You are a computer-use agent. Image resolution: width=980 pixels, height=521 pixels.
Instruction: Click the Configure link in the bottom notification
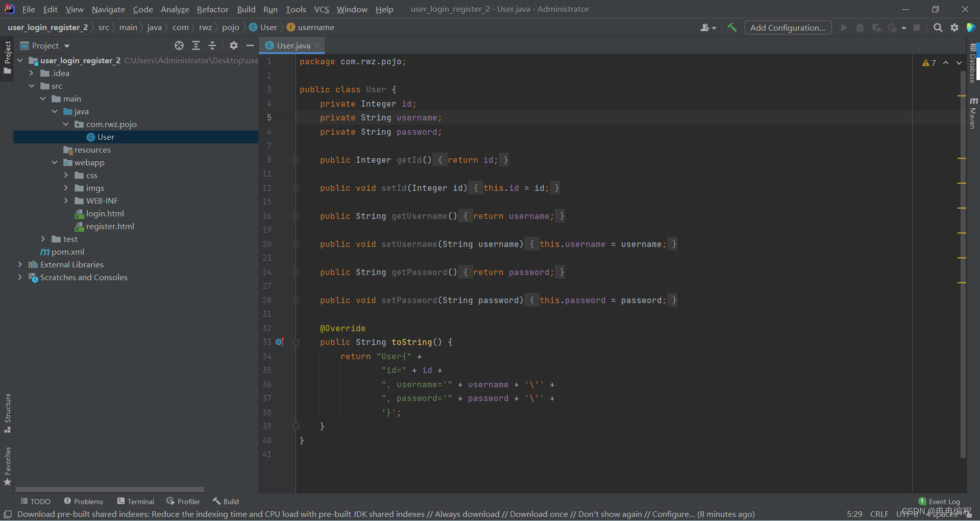(670, 514)
